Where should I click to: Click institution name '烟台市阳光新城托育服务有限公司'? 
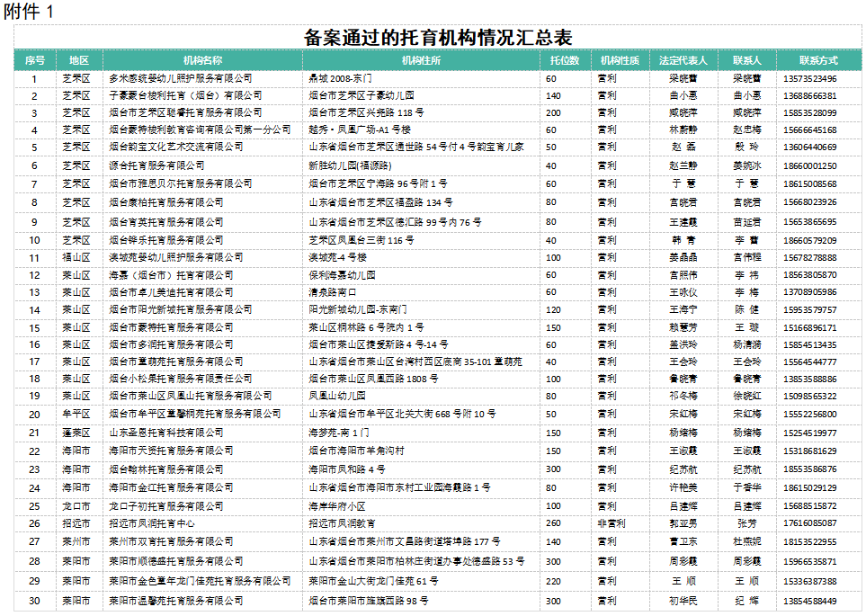(181, 310)
